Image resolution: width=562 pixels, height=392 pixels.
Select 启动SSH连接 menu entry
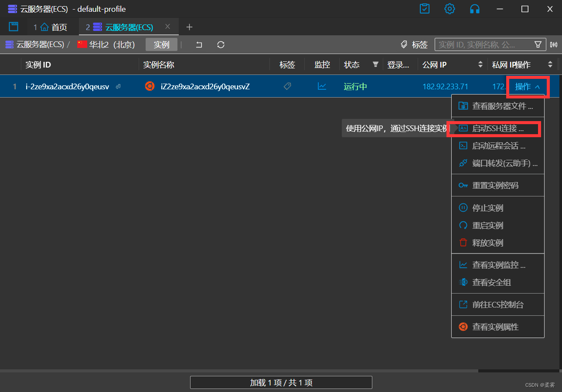click(x=498, y=128)
